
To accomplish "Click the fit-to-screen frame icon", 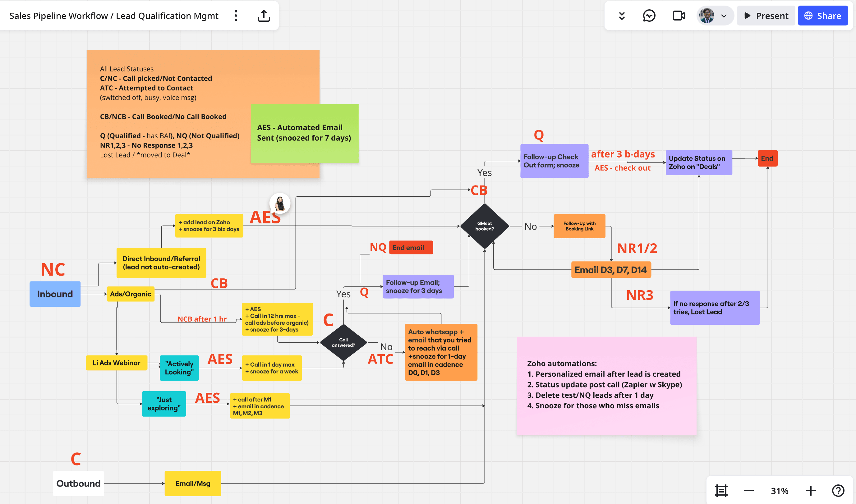I will tap(721, 490).
